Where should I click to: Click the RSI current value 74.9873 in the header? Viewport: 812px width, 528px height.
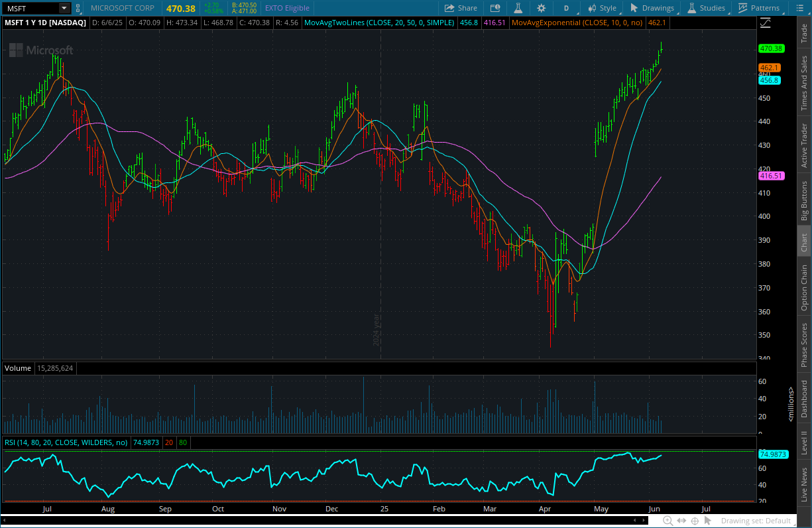(x=146, y=442)
